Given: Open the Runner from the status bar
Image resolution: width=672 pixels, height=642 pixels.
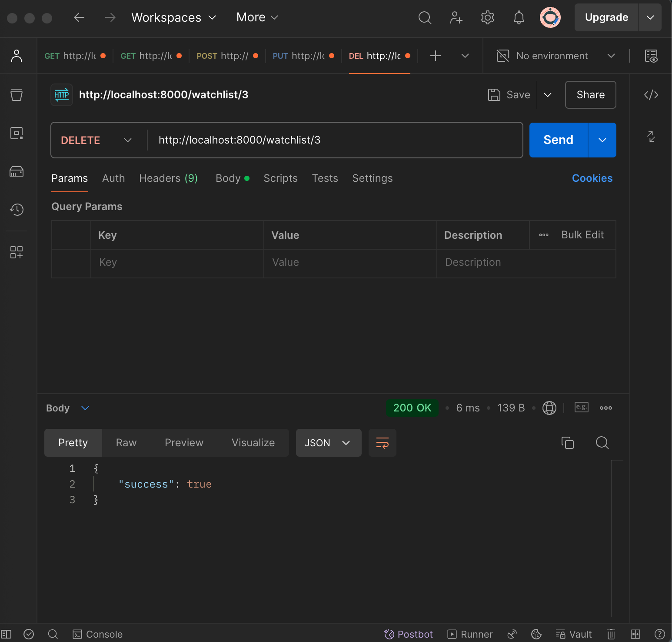Looking at the screenshot, I should 469,634.
